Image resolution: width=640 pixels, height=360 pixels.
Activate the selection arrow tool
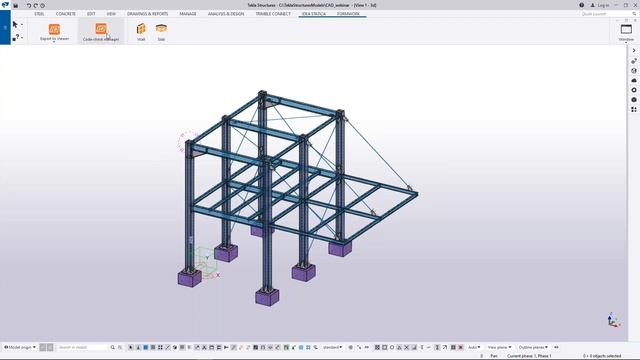tap(15, 24)
